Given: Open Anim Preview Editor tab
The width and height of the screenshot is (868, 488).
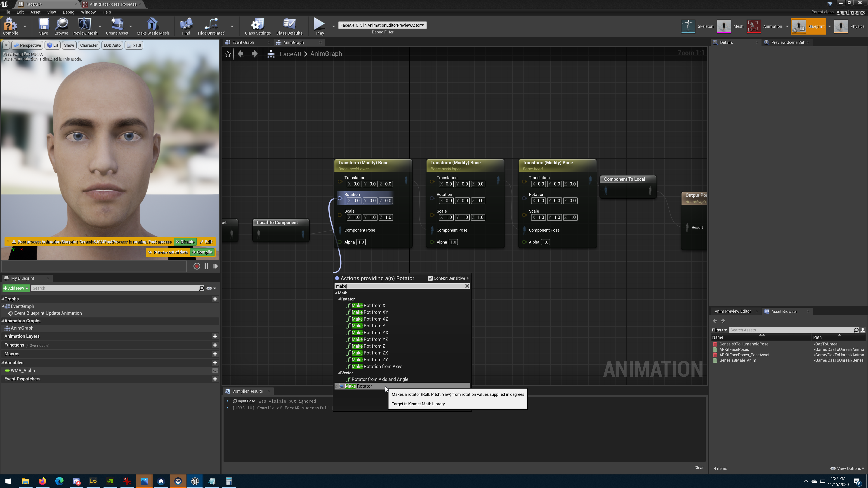Looking at the screenshot, I should click(x=733, y=312).
